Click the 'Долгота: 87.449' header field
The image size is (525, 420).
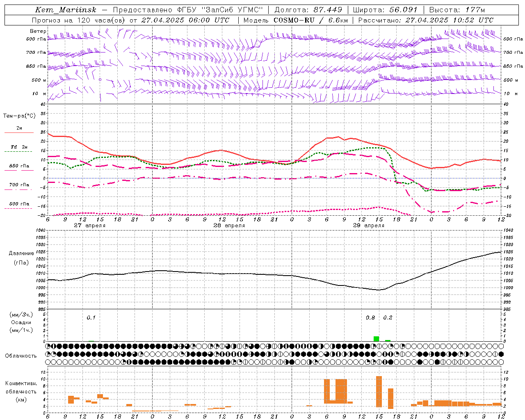click(x=308, y=10)
